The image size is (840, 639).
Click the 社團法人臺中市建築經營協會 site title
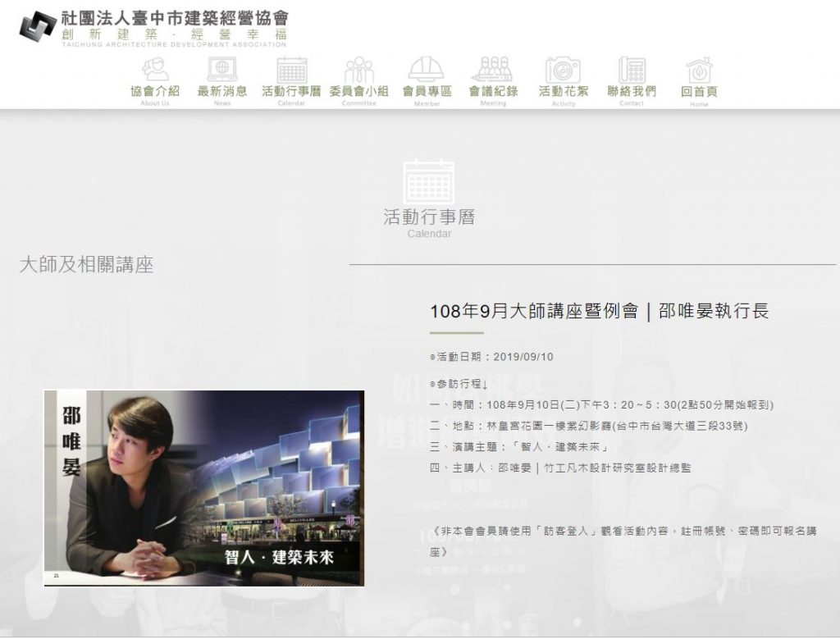175,17
